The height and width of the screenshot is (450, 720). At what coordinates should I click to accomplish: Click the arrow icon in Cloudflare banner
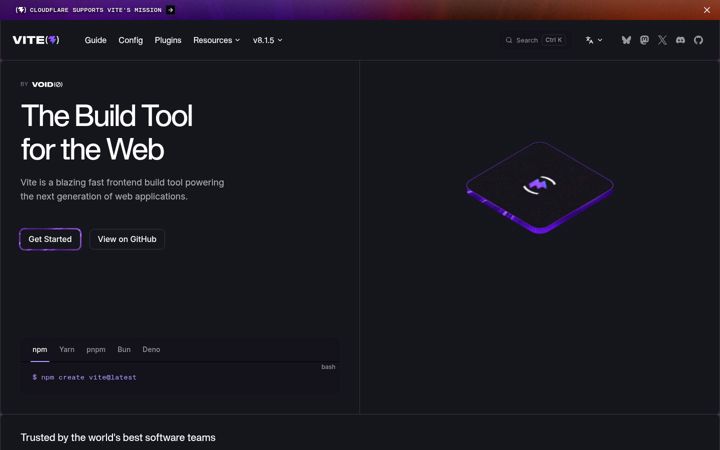pyautogui.click(x=170, y=10)
